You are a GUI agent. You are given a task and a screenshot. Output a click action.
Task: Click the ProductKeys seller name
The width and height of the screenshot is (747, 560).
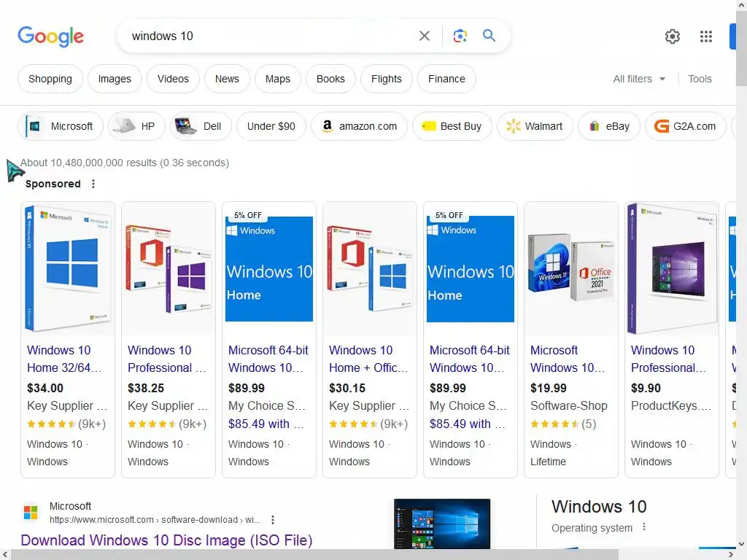(671, 405)
